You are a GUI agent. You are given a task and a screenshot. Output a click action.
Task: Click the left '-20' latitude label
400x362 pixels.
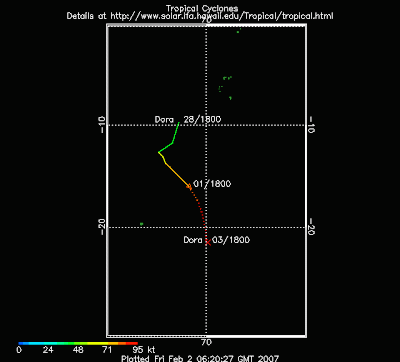click(x=102, y=227)
